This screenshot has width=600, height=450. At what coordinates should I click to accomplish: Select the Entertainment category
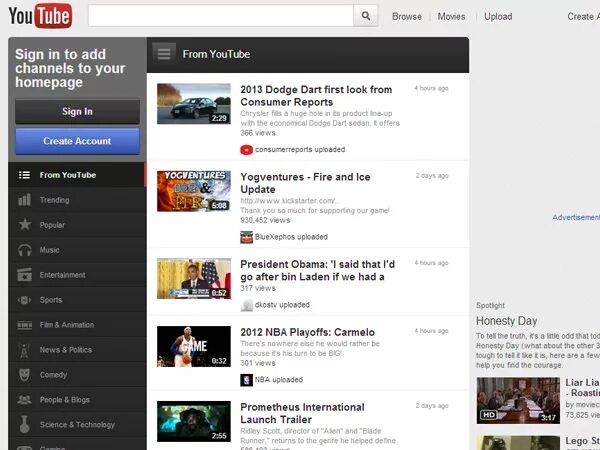(77, 275)
